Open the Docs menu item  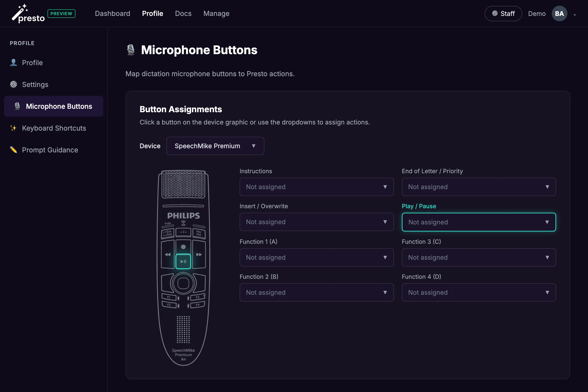(183, 13)
